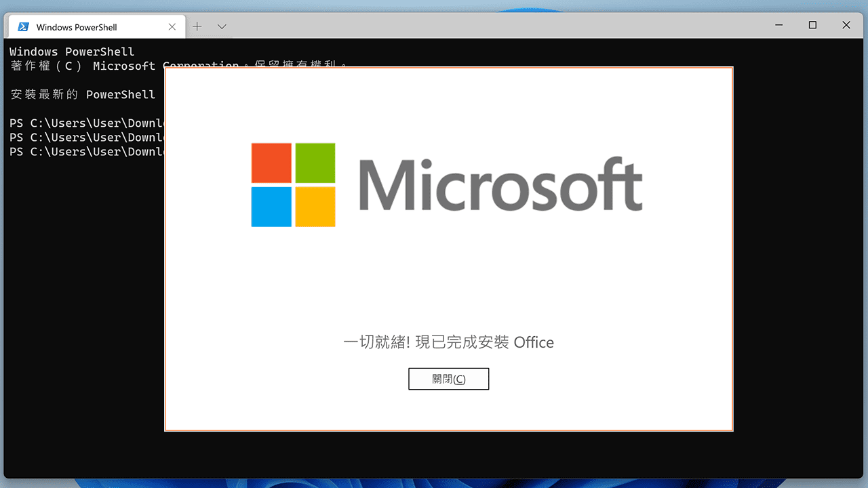Open a new tab with the plus icon
868x488 pixels.
[197, 26]
